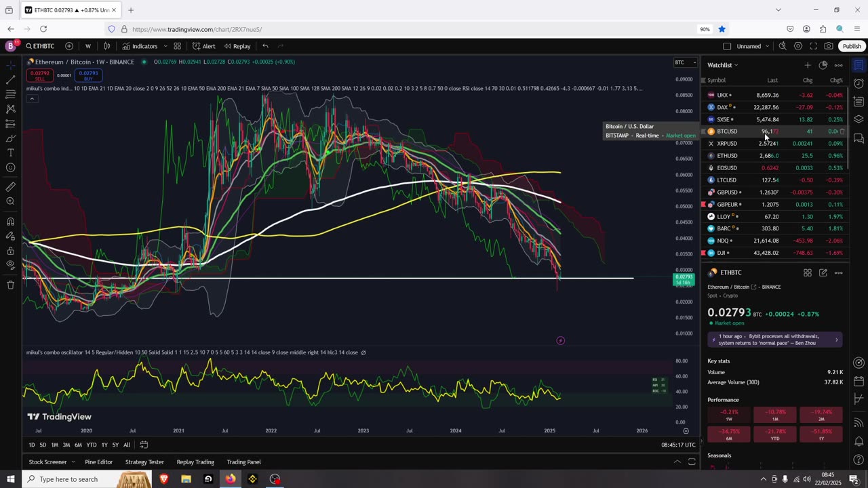This screenshot has height=488, width=868.
Task: Toggle the layout setup square checkbox
Action: (727, 46)
